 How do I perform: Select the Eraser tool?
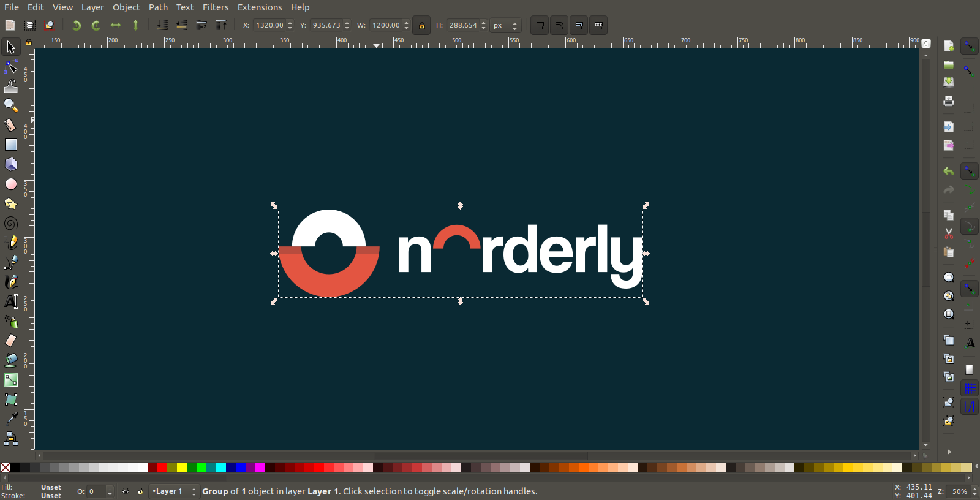point(11,341)
